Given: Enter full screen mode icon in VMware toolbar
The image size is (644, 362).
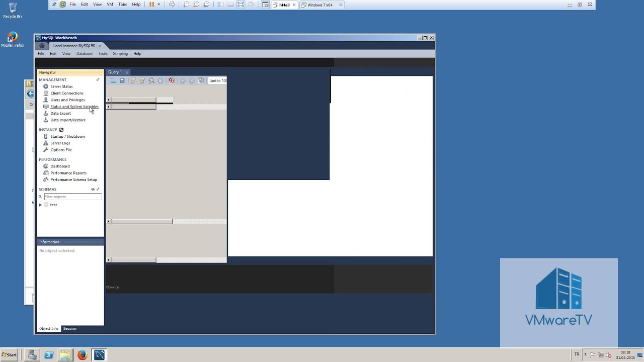Looking at the screenshot, I should [x=241, y=5].
